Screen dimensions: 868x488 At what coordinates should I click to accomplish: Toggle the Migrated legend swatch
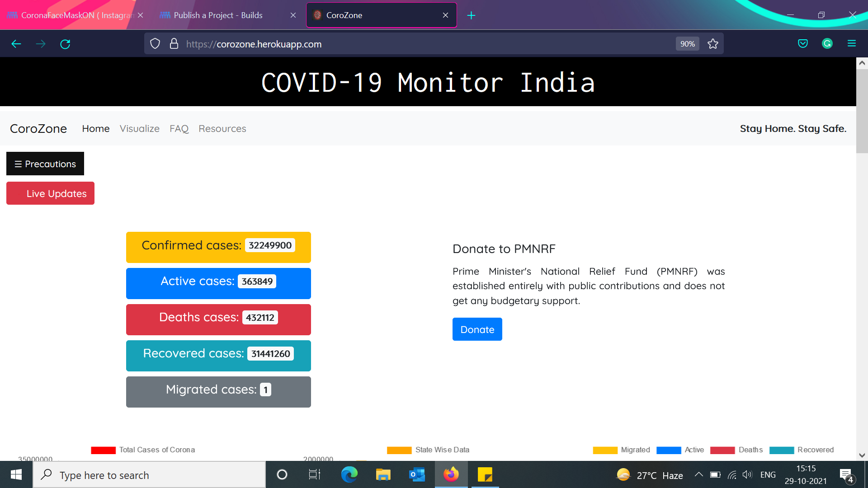click(x=605, y=450)
